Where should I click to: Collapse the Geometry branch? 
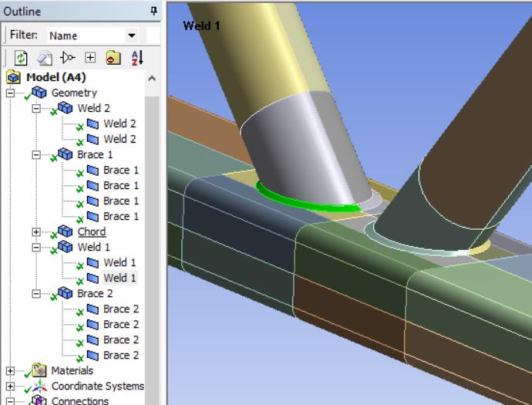point(10,93)
